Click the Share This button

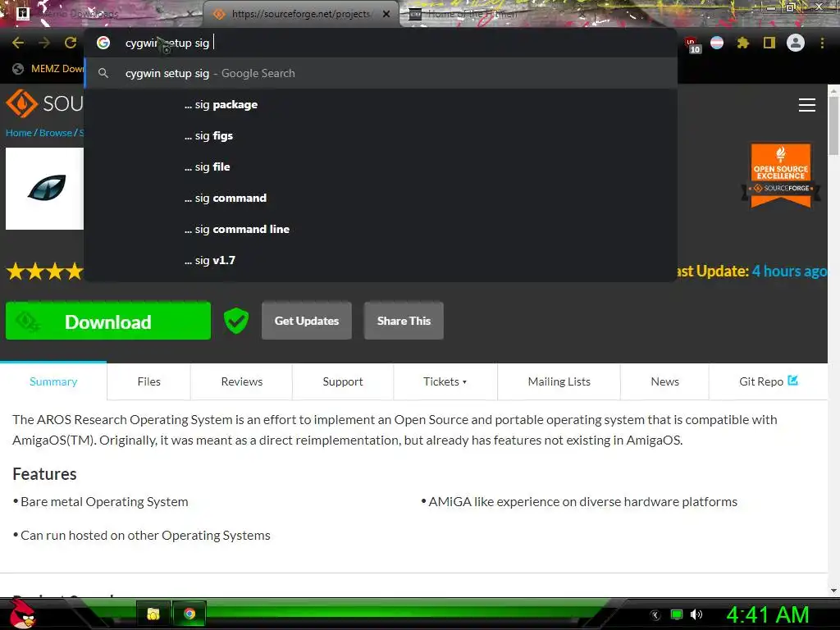(x=404, y=321)
